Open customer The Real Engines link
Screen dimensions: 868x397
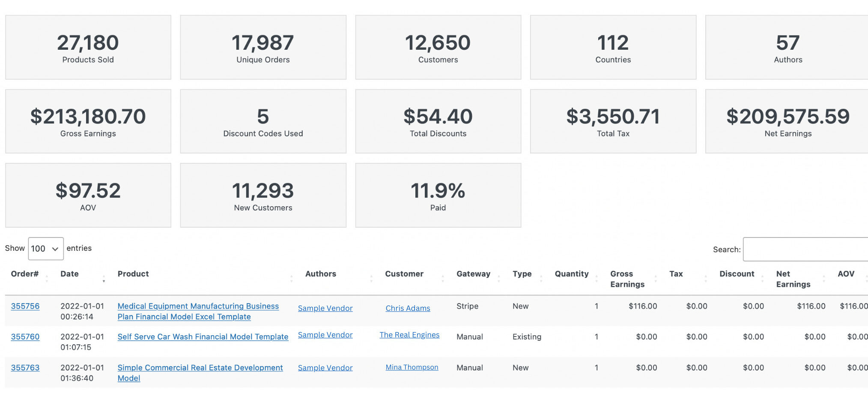point(409,335)
